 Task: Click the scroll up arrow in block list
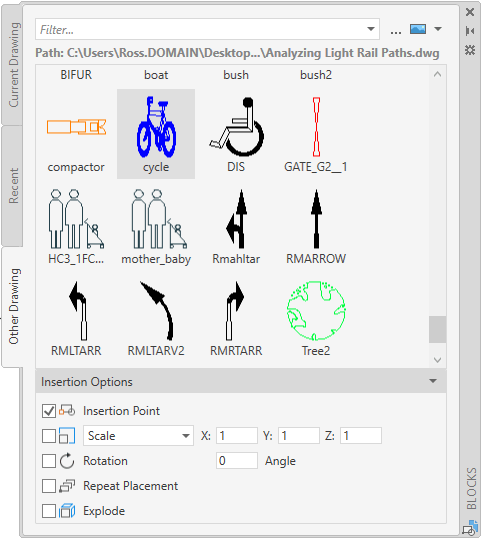point(437,74)
